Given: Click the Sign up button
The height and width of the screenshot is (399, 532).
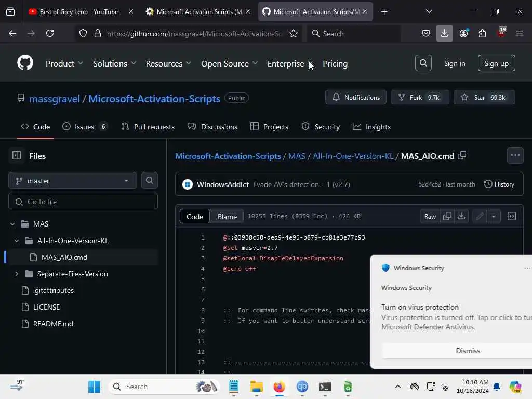Looking at the screenshot, I should (496, 63).
